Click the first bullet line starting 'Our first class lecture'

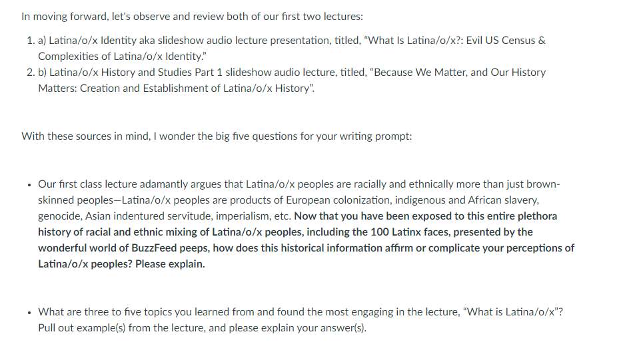(x=299, y=184)
